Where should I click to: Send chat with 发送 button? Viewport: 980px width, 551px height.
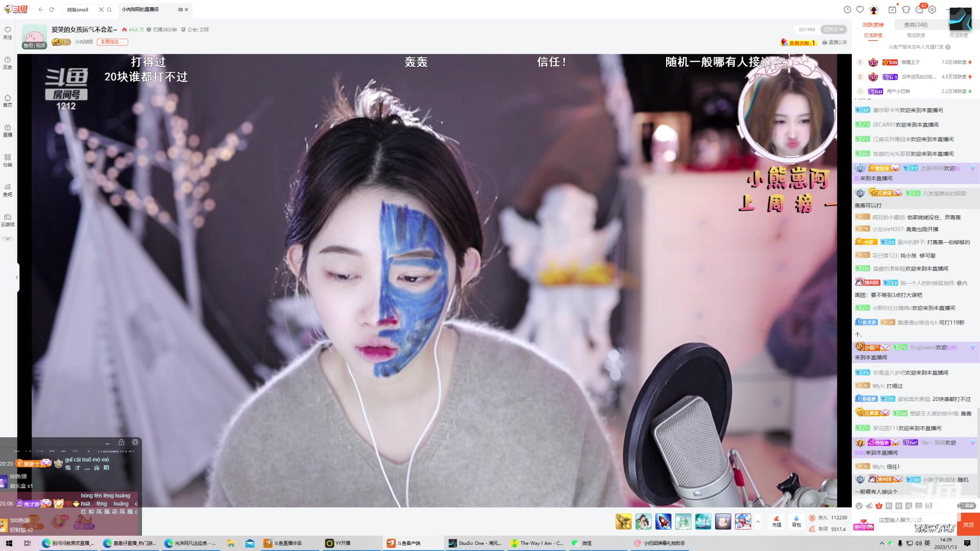[x=968, y=525]
